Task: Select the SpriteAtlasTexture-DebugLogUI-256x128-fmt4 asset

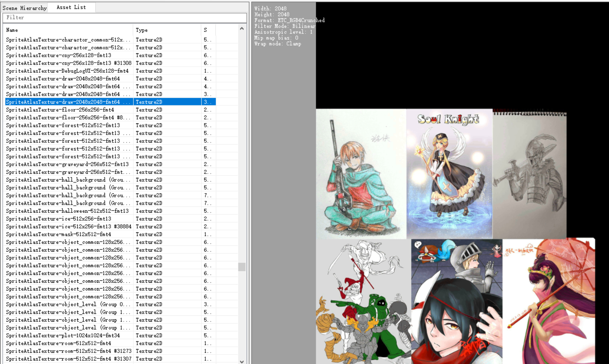Action: (110, 71)
